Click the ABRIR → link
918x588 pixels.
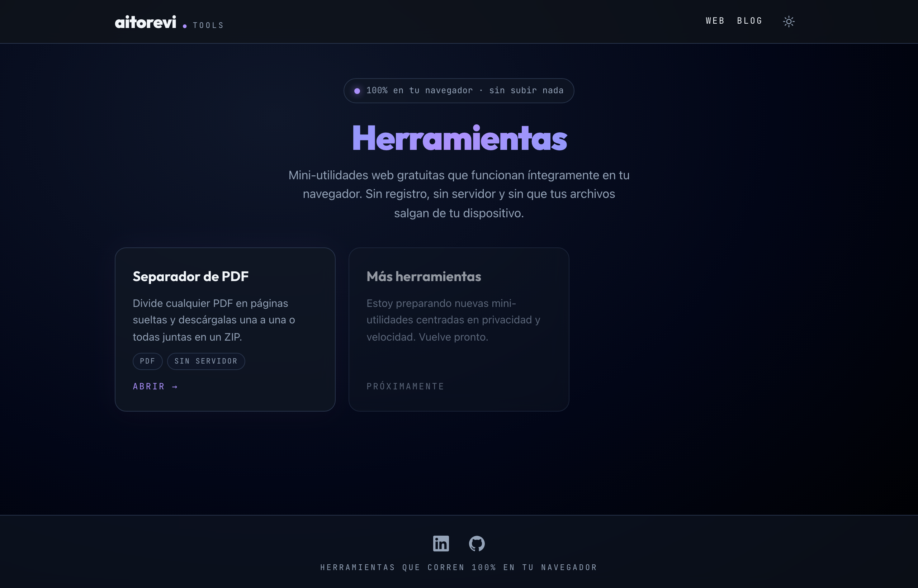[155, 387]
